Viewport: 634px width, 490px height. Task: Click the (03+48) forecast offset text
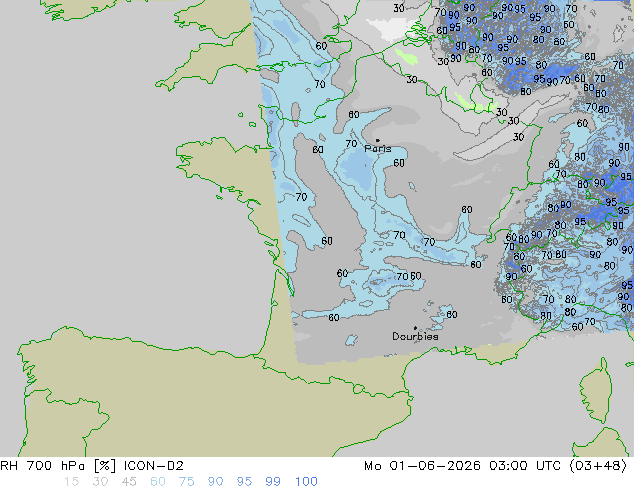click(x=598, y=466)
